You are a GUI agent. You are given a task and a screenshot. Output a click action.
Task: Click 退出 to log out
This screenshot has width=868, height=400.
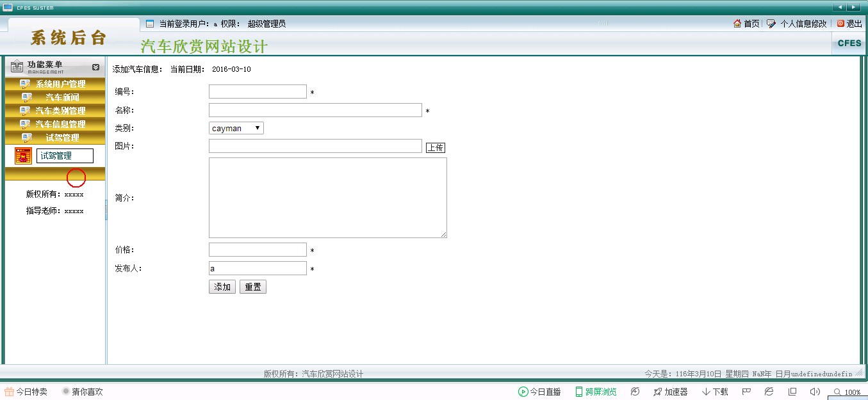click(x=855, y=24)
